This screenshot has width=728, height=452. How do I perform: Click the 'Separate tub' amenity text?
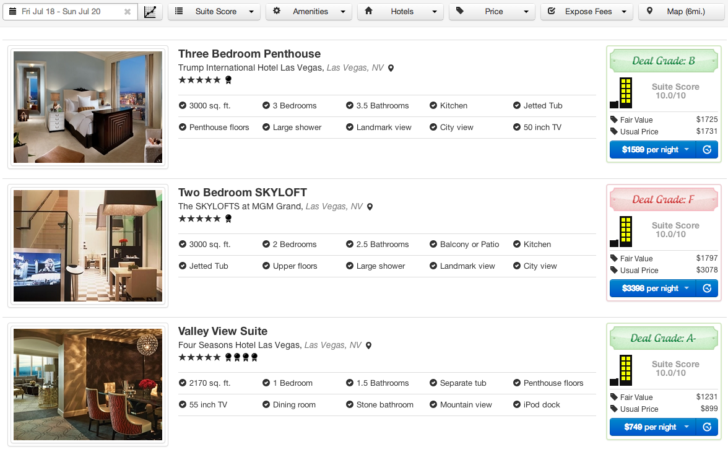click(463, 383)
